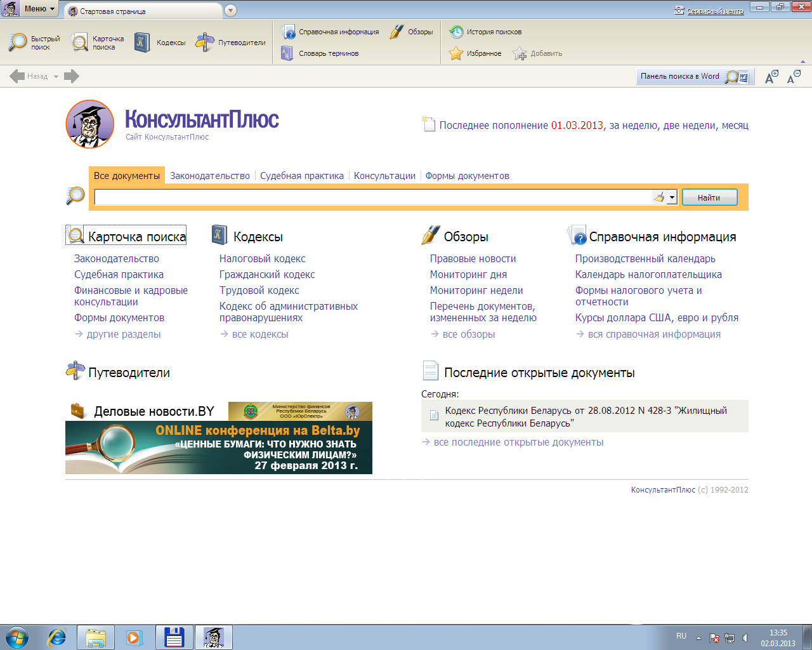
Task: Click the Карточка поиска heading icon
Action: coord(76,235)
